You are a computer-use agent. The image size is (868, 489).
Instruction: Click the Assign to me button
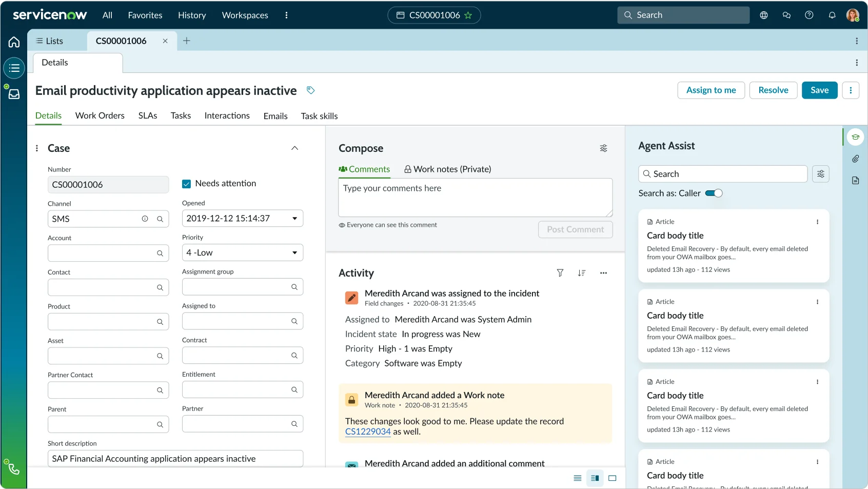click(x=711, y=90)
